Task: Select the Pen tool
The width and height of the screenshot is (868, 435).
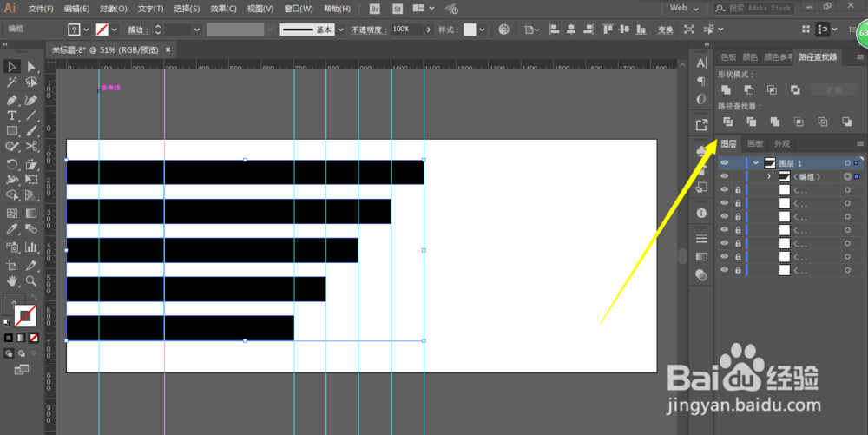Action: (x=11, y=100)
